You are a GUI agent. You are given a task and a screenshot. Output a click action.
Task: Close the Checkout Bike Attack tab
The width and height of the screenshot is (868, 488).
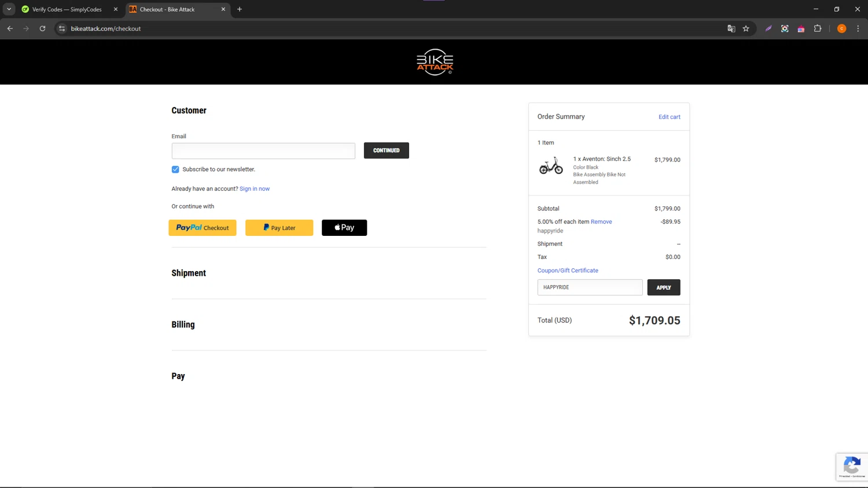[223, 9]
